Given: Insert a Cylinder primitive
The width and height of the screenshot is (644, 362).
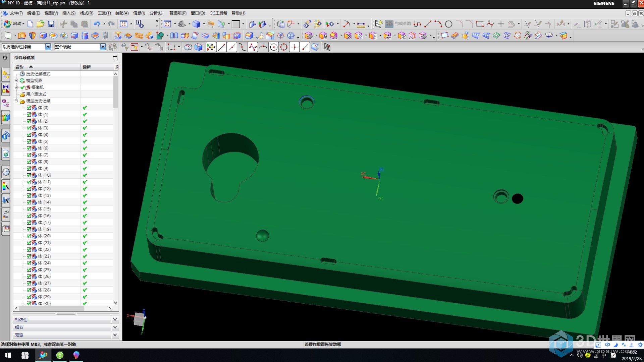Looking at the screenshot, I should [x=85, y=36].
